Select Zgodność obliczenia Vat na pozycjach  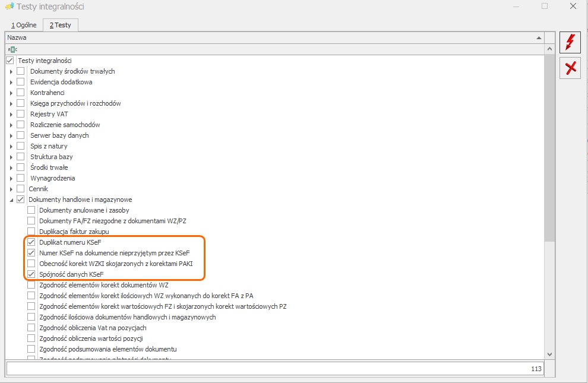(93, 328)
